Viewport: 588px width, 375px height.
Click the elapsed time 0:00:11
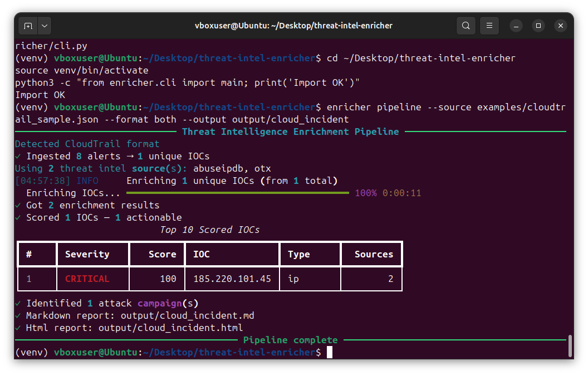(x=401, y=193)
